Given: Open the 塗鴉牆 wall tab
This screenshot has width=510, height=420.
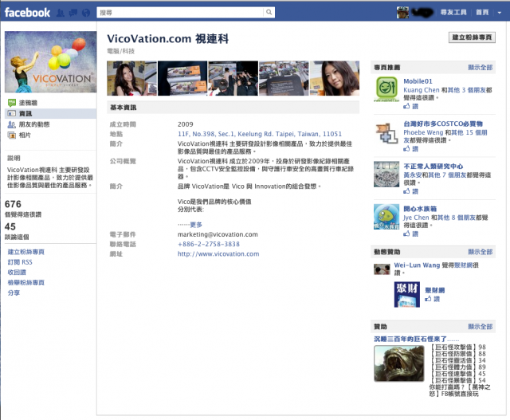Looking at the screenshot, I should [x=28, y=103].
